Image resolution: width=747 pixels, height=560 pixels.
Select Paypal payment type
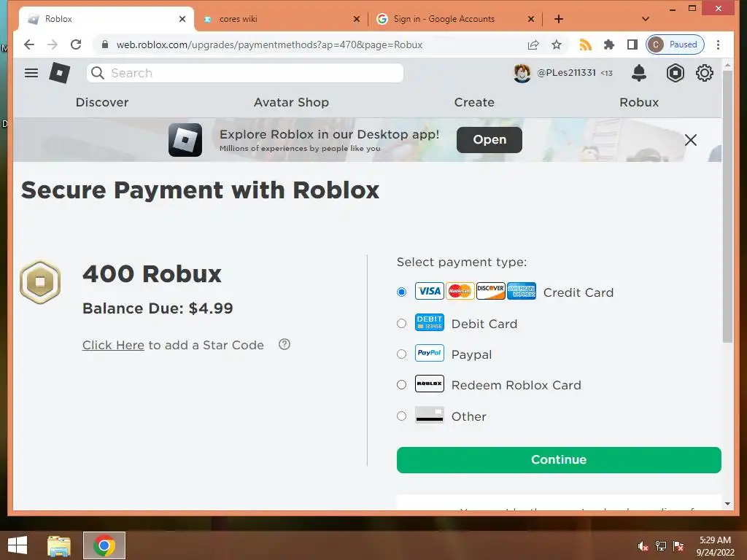tap(402, 354)
